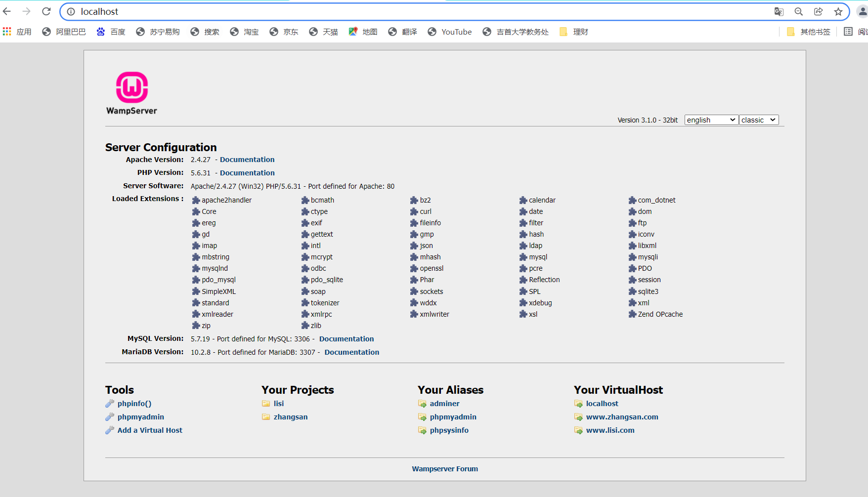Click the WampServer logo

point(132,93)
